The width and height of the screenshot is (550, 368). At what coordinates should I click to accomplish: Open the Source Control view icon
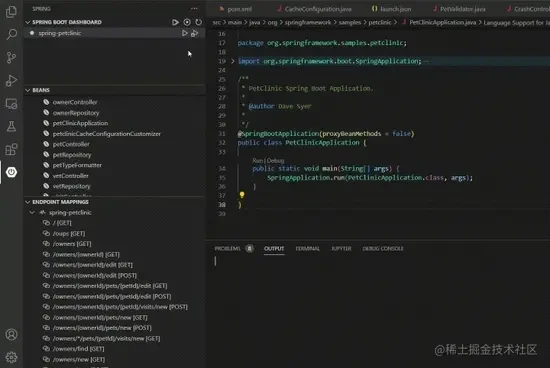pyautogui.click(x=11, y=58)
